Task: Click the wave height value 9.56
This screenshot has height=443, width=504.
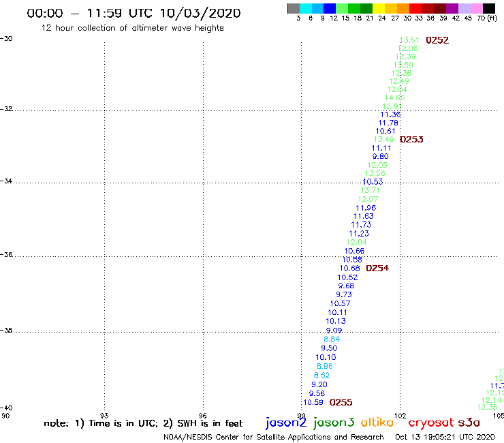Action: pyautogui.click(x=317, y=393)
